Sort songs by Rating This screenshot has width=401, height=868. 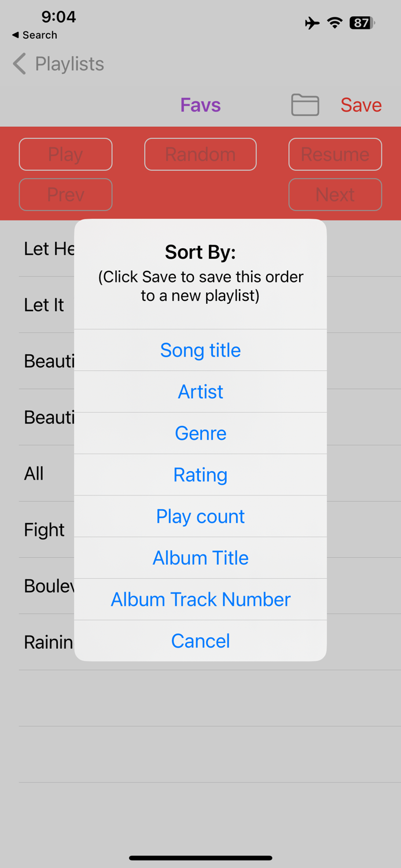point(200,475)
